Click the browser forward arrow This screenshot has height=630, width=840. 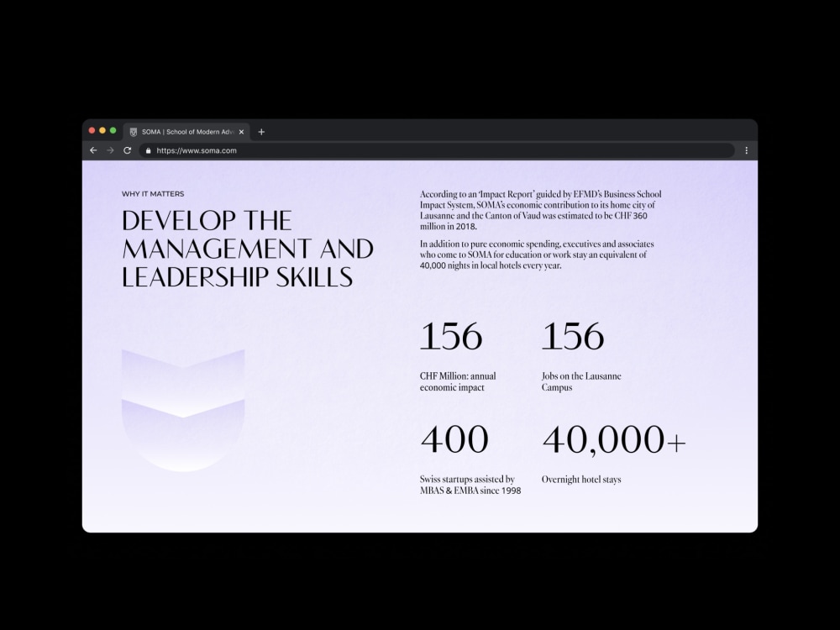[110, 150]
